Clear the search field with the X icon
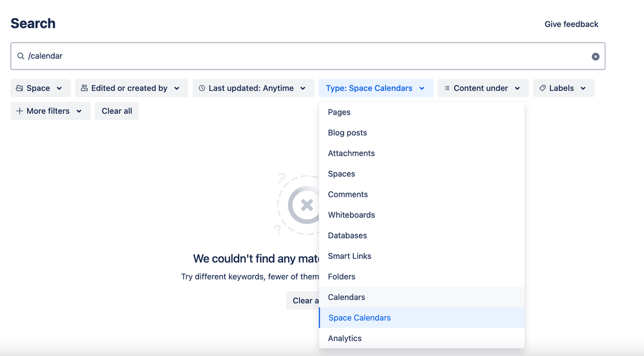The width and height of the screenshot is (644, 356). [x=595, y=57]
